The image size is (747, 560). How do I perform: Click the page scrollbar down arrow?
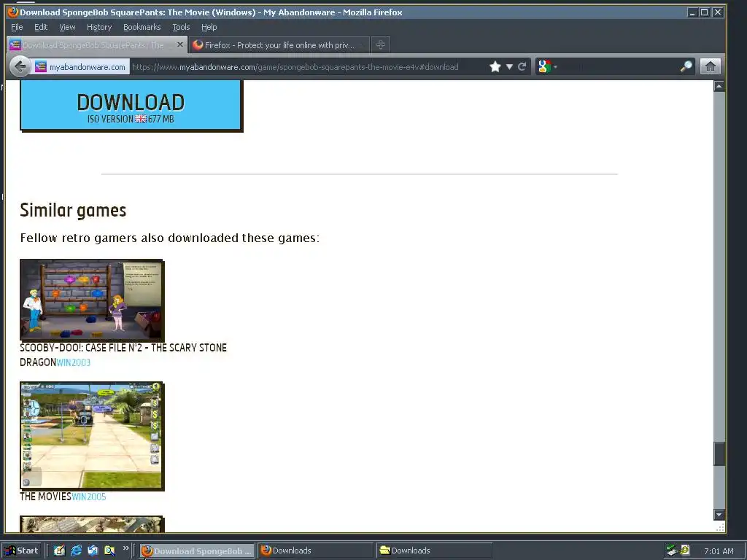coord(719,515)
